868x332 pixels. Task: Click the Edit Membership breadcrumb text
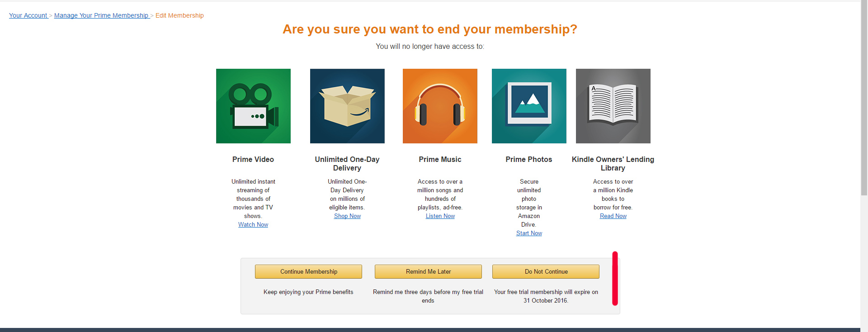(179, 15)
